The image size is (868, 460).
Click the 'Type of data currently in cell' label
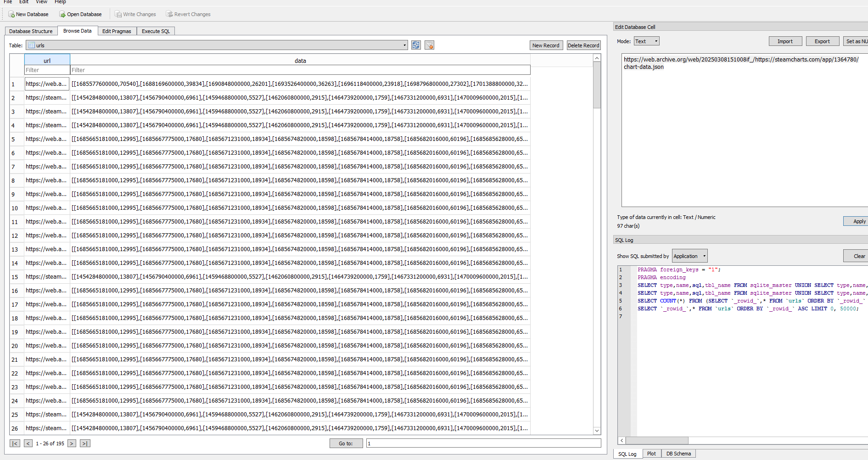coord(666,217)
